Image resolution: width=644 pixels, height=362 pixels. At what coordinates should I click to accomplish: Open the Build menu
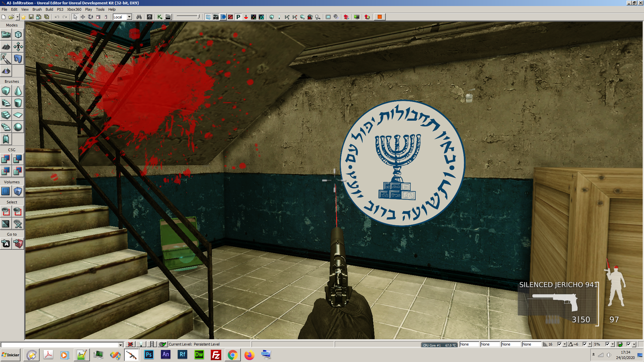[49, 9]
